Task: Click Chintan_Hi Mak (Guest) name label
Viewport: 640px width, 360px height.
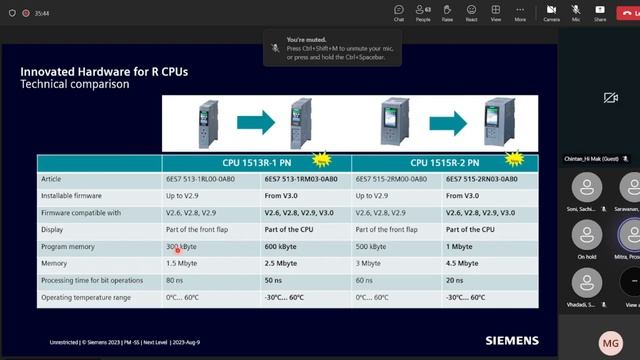Action: click(591, 159)
